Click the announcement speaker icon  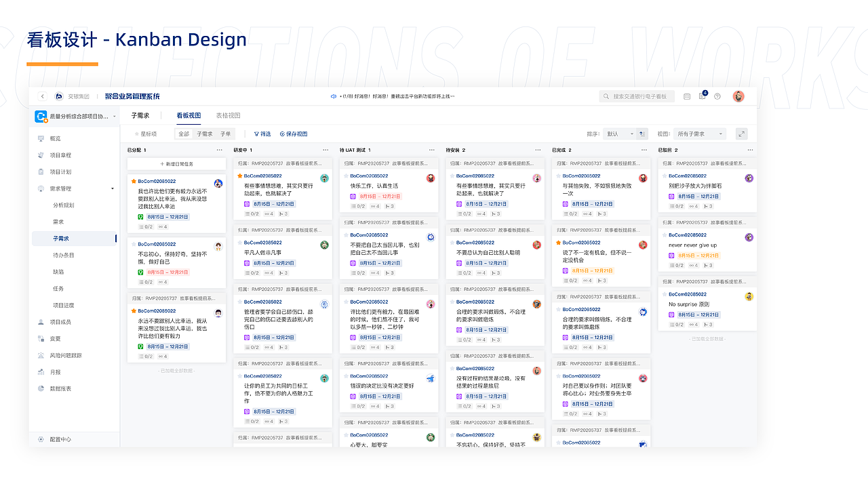tap(334, 96)
